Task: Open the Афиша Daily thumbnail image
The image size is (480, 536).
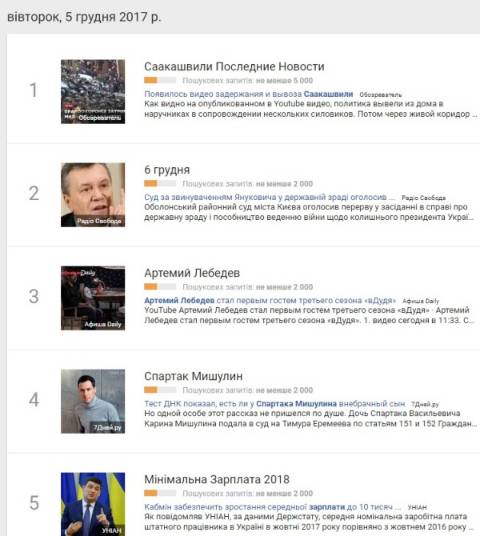Action: pos(93,298)
